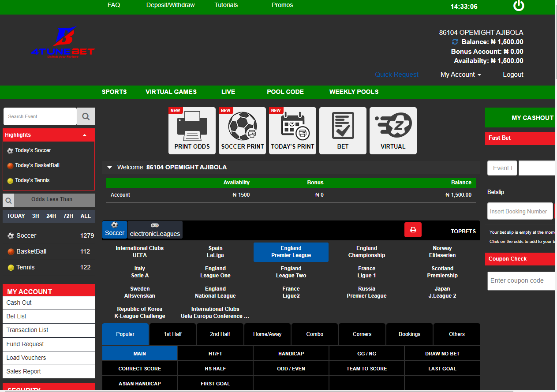Viewport: 557px width, 392px height.
Task: Open Promos page
Action: click(x=282, y=5)
